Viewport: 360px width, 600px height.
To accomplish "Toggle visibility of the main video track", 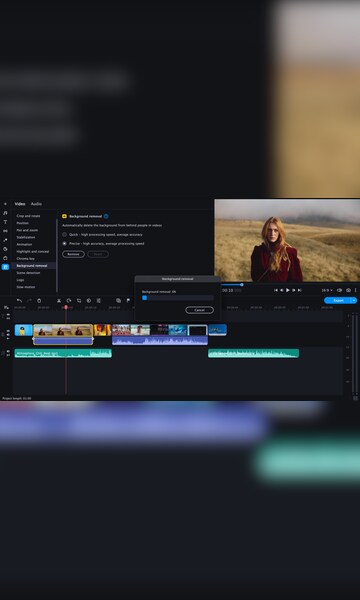I will [x=8, y=331].
